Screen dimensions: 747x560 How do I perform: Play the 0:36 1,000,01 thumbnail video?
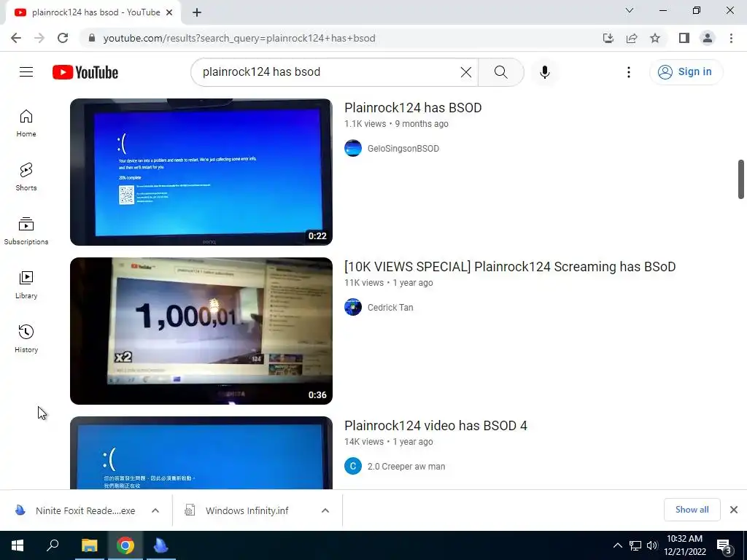(201, 331)
